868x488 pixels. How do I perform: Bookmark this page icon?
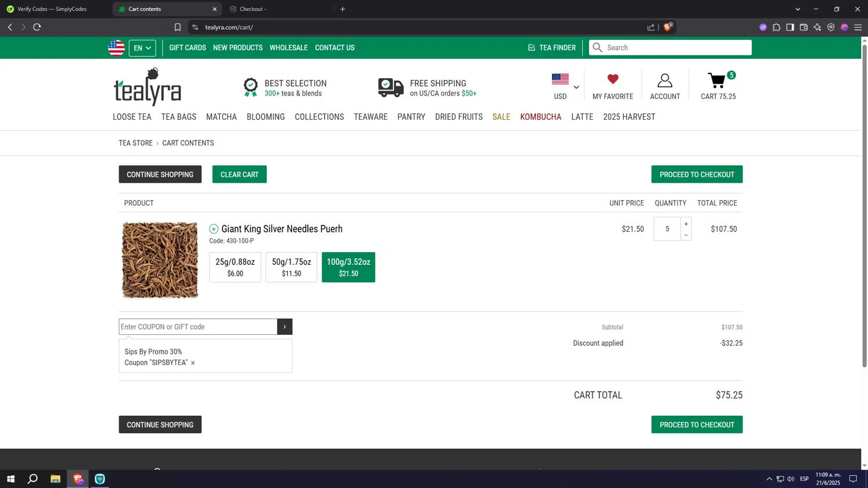(x=178, y=27)
